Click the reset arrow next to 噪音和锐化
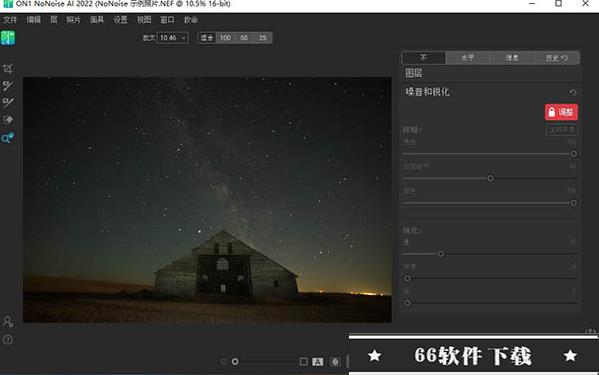The height and width of the screenshot is (375, 599). tap(573, 92)
